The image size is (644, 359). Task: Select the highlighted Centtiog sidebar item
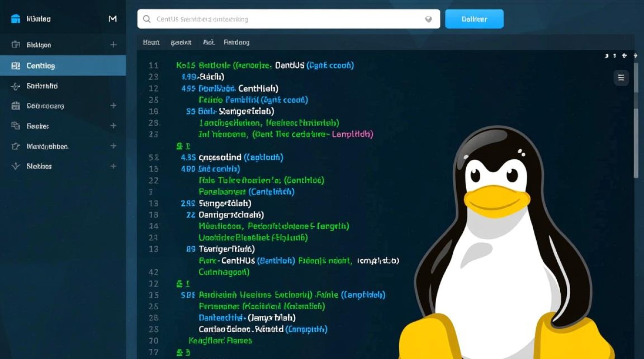[63, 66]
